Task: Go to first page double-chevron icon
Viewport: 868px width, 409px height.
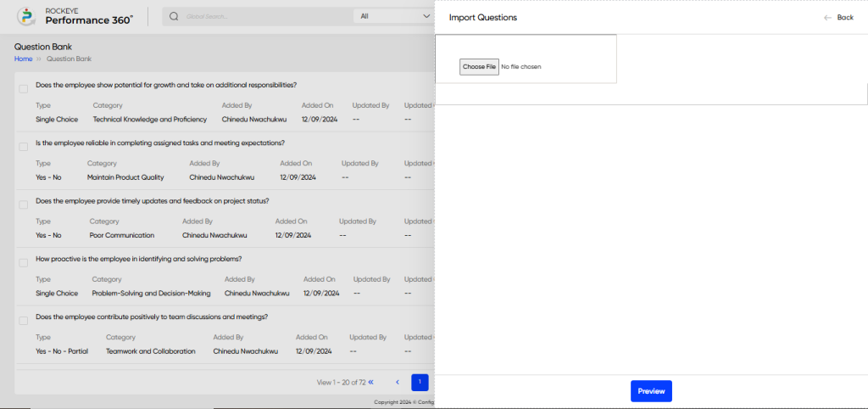Action: (x=371, y=383)
